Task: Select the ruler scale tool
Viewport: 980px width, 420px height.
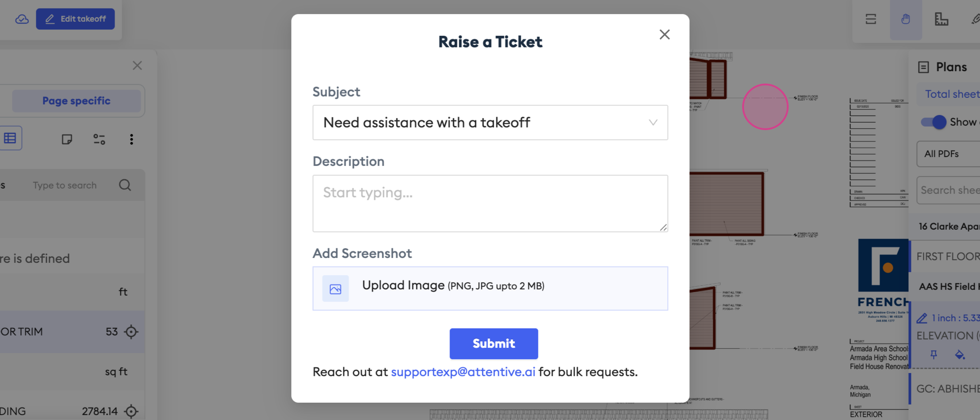Action: pos(941,19)
